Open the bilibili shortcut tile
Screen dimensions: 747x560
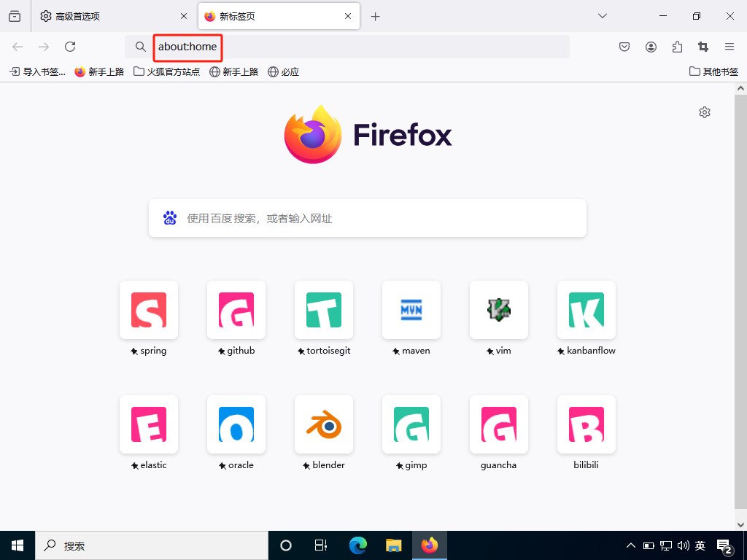coord(587,424)
